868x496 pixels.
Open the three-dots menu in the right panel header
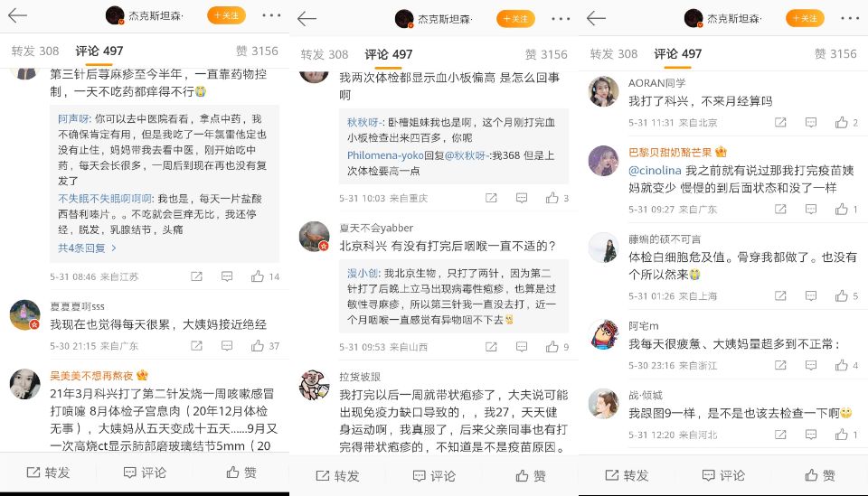pyautogui.click(x=850, y=18)
